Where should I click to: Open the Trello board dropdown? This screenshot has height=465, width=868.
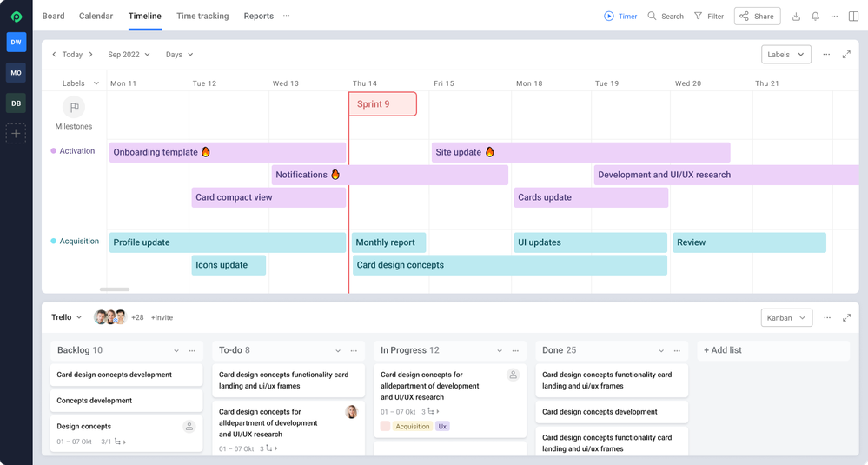(66, 317)
